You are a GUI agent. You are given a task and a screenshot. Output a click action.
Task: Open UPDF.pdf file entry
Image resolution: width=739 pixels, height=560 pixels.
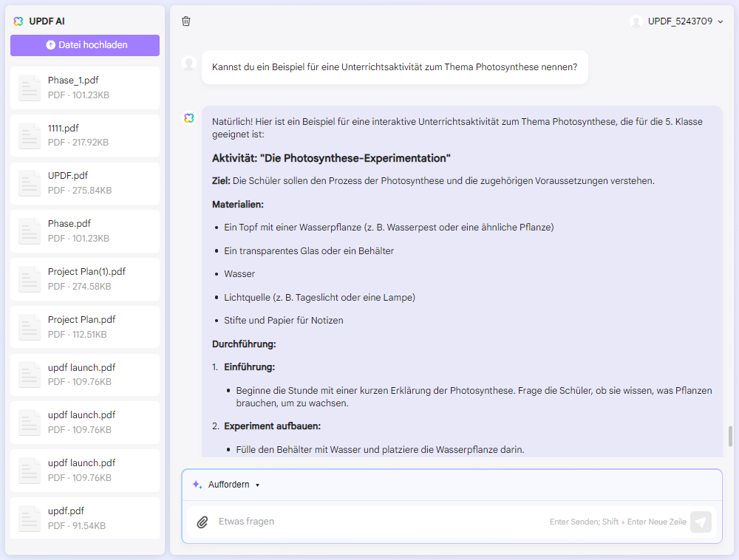(x=85, y=183)
